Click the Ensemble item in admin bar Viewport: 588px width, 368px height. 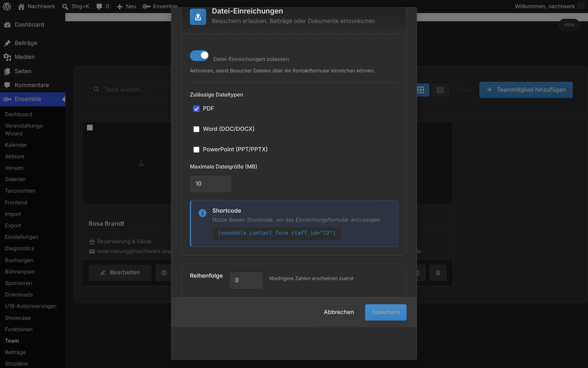pyautogui.click(x=160, y=6)
